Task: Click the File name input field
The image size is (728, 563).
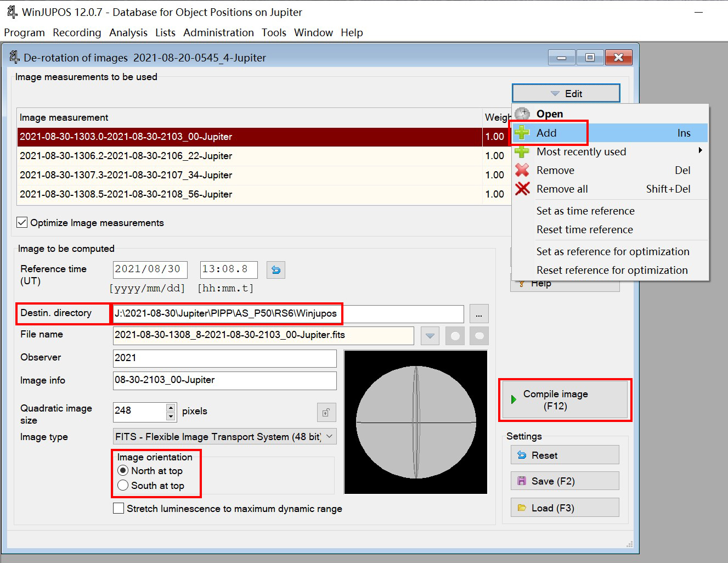Action: tap(263, 335)
